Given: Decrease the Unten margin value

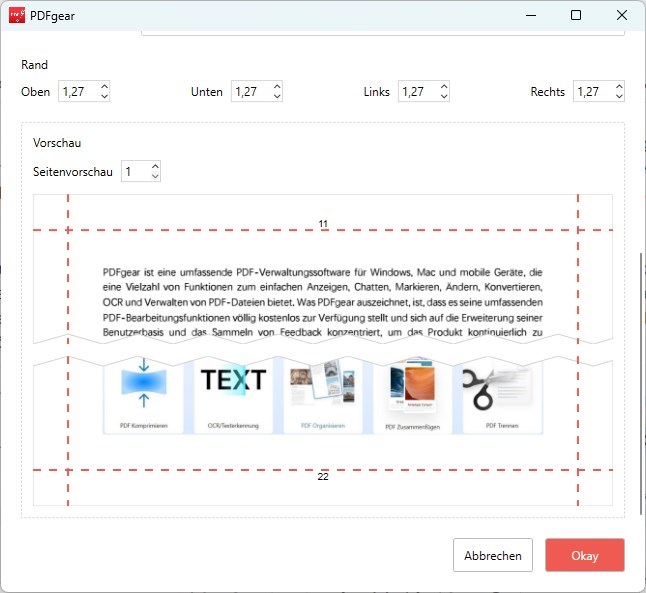Looking at the screenshot, I should tap(277, 96).
